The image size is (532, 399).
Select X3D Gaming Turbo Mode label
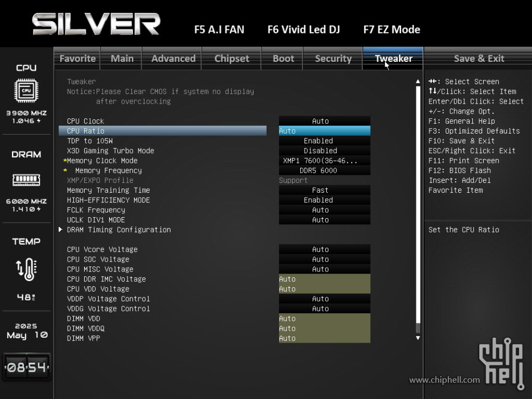[x=110, y=151]
